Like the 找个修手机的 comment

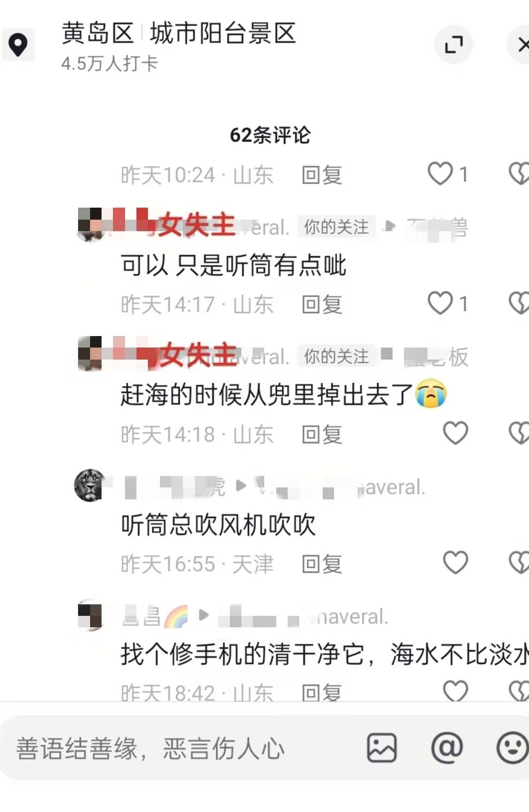[x=455, y=691]
